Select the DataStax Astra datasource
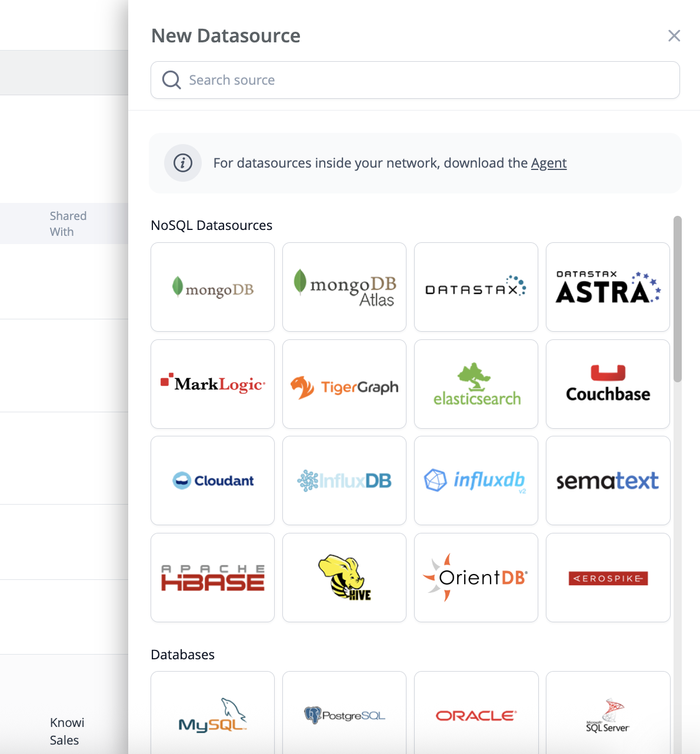Viewport: 700px width, 754px height. coord(608,287)
